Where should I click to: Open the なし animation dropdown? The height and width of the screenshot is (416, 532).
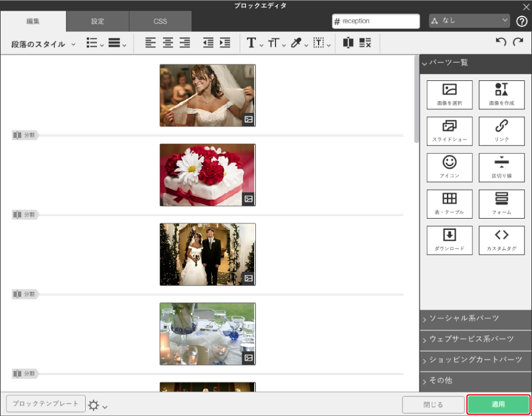(469, 21)
